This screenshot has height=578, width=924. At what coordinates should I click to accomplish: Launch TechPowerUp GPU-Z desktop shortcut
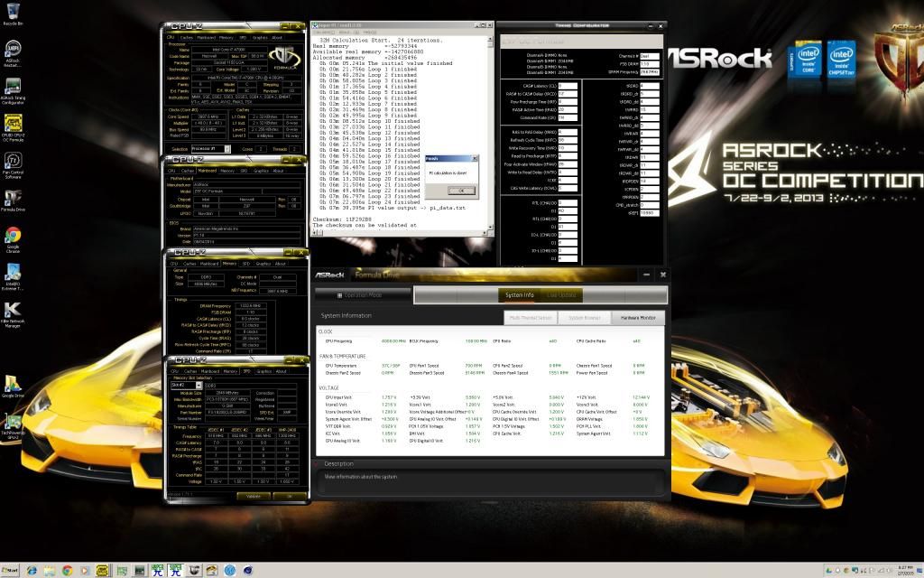pyautogui.click(x=13, y=427)
